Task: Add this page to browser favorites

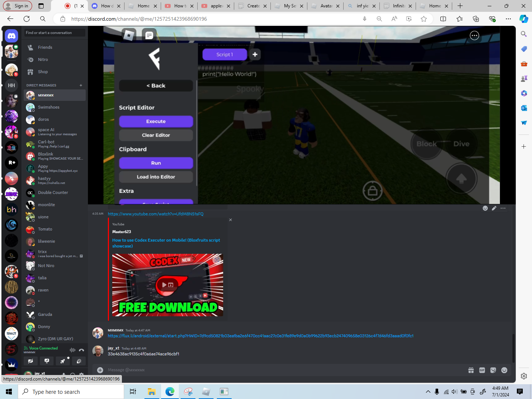Action: coord(424,19)
